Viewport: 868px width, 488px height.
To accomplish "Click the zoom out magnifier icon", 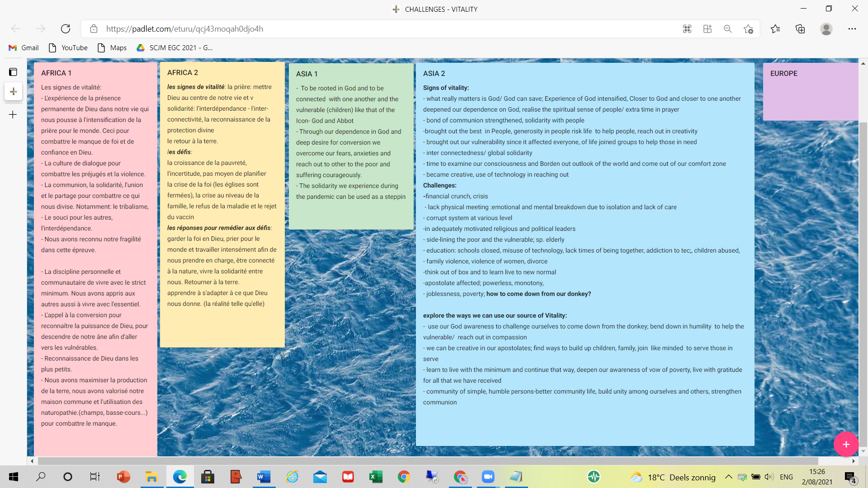I will [x=728, y=29].
